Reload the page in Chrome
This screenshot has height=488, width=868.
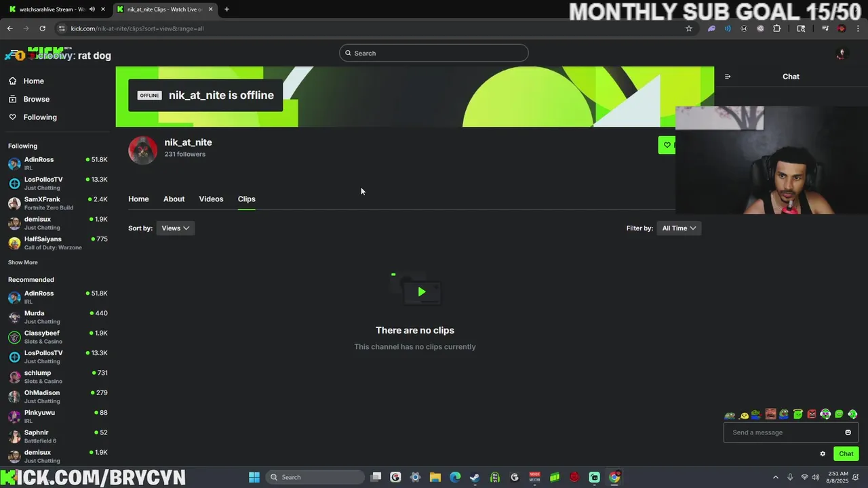pyautogui.click(x=42, y=28)
